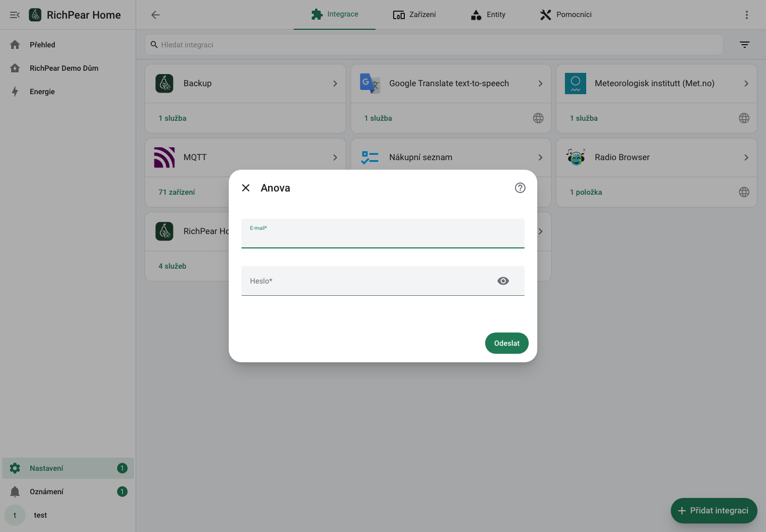Expand the Backup integration chevron

[335, 84]
